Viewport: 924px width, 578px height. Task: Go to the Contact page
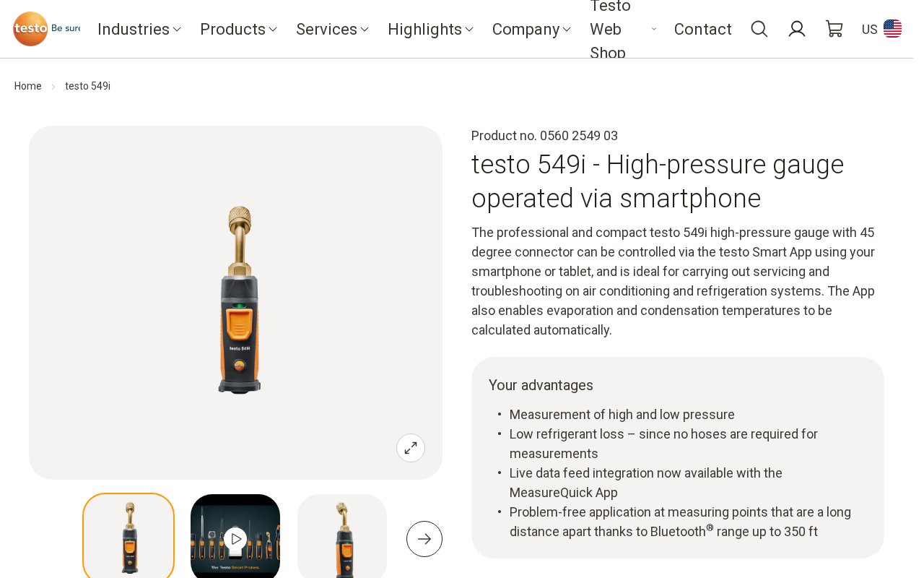[x=702, y=30]
